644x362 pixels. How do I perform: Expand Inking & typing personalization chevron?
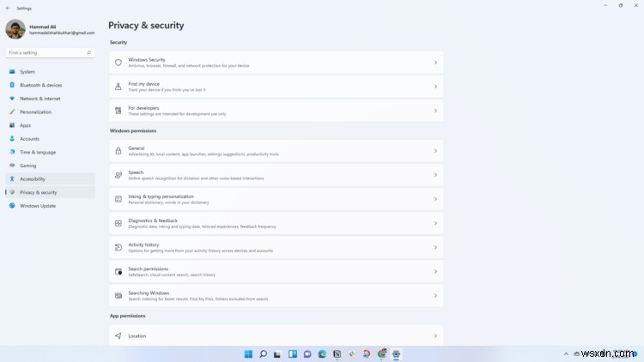point(435,200)
